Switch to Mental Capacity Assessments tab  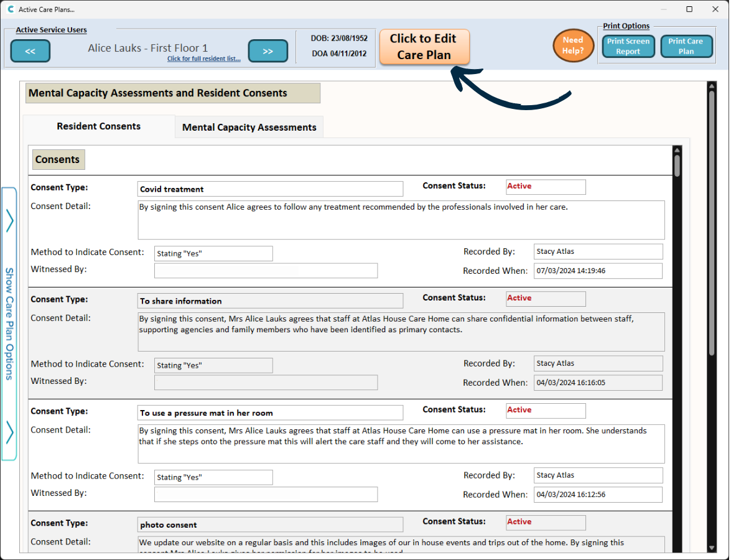249,128
